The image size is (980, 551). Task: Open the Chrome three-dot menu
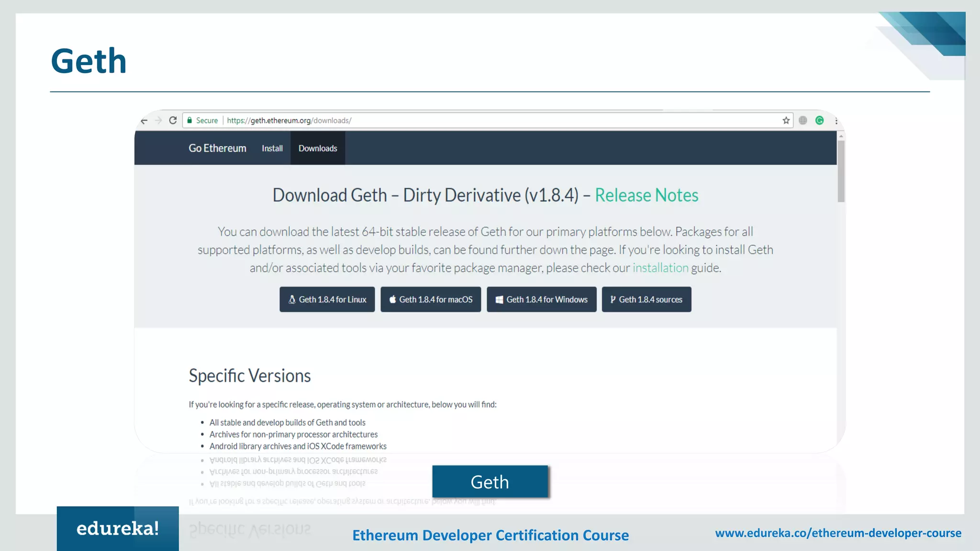836,121
